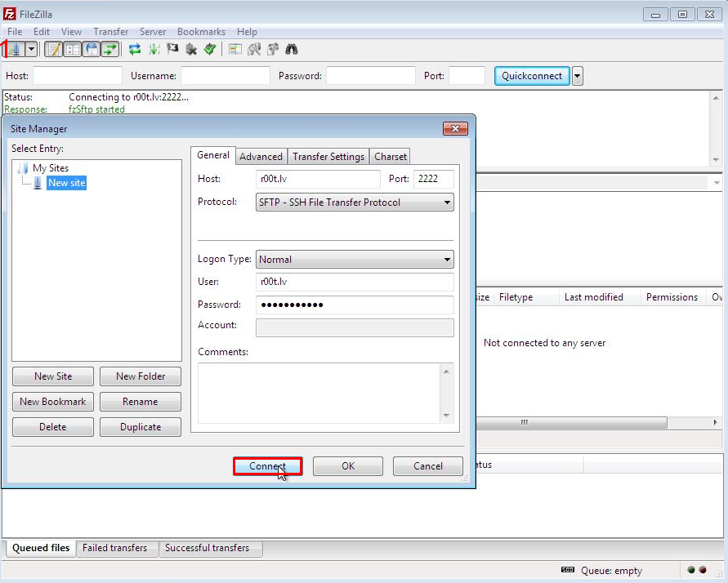
Task: Click the Refresh file lists icon
Action: (135, 49)
